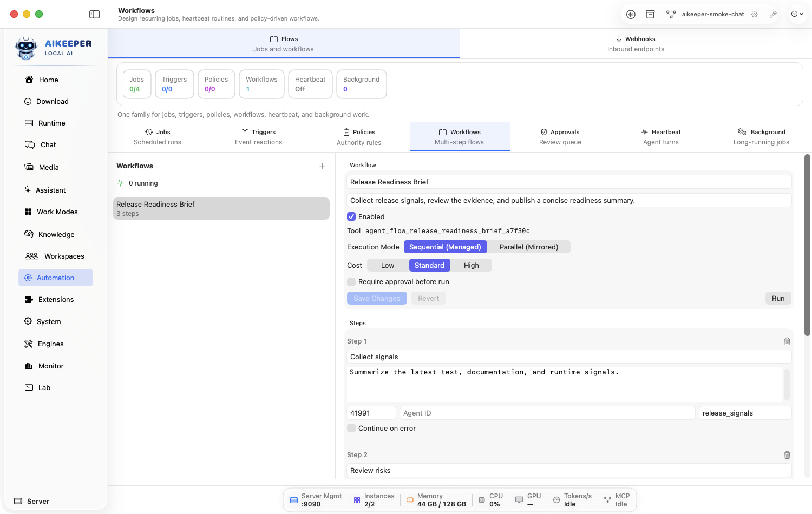Screen dimensions: 812x514
Task: Open the archive box icon in toolbar
Action: tap(650, 14)
